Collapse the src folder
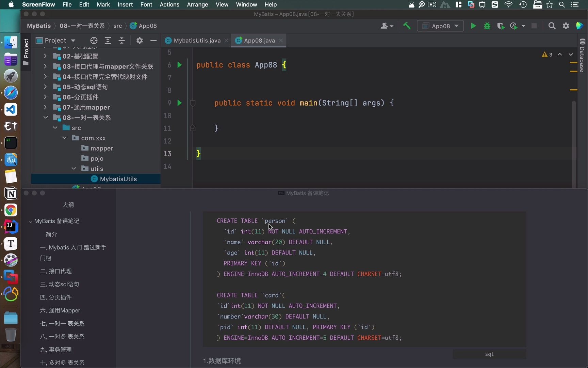The height and width of the screenshot is (368, 588). click(55, 128)
